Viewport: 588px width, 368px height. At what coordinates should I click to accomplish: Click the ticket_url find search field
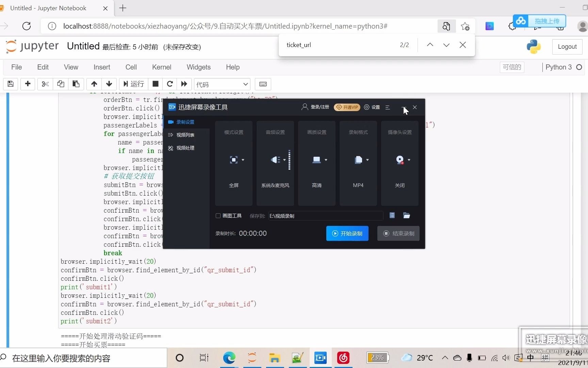click(x=340, y=45)
